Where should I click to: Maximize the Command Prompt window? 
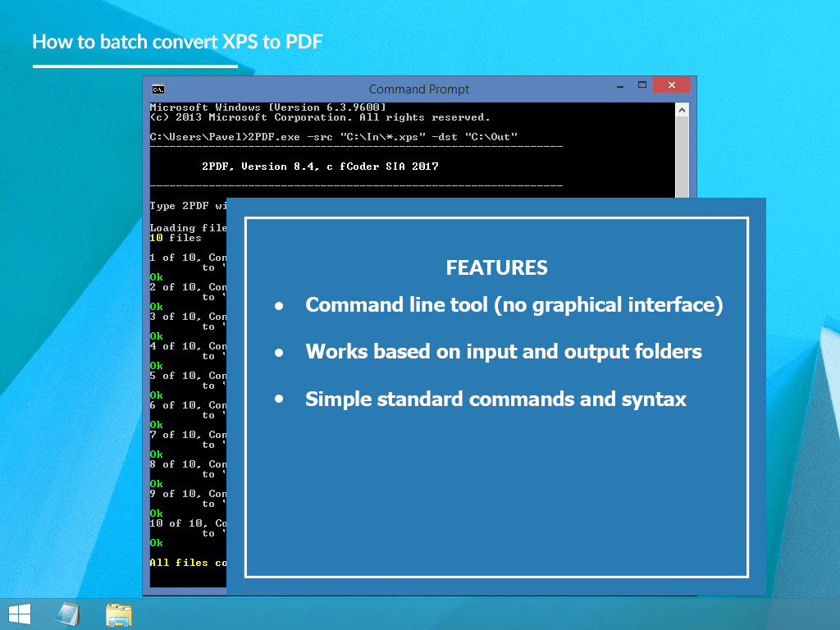point(642,85)
